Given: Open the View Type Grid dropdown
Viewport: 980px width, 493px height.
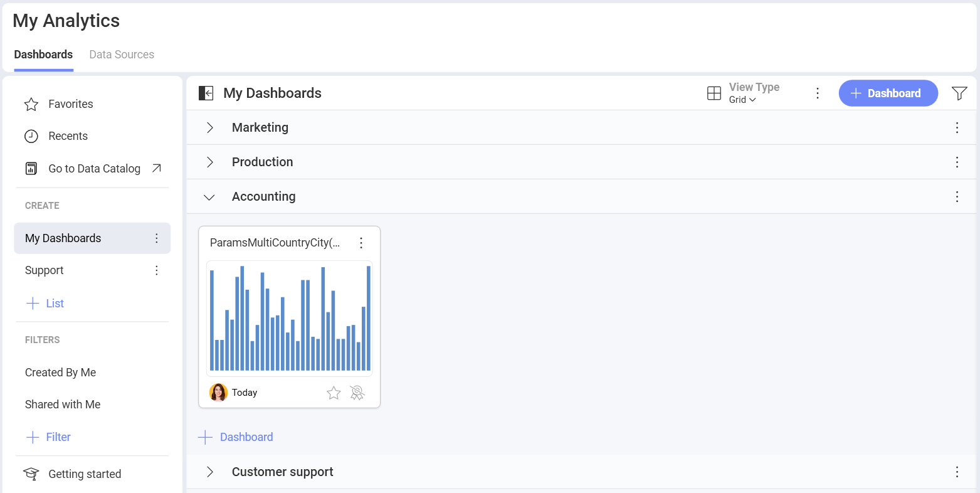Looking at the screenshot, I should point(743,100).
